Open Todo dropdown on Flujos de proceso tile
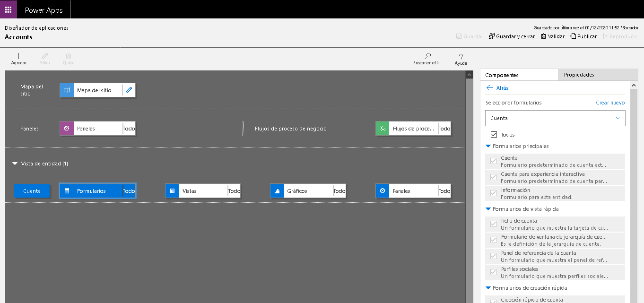This screenshot has height=303, width=644. coord(444,129)
